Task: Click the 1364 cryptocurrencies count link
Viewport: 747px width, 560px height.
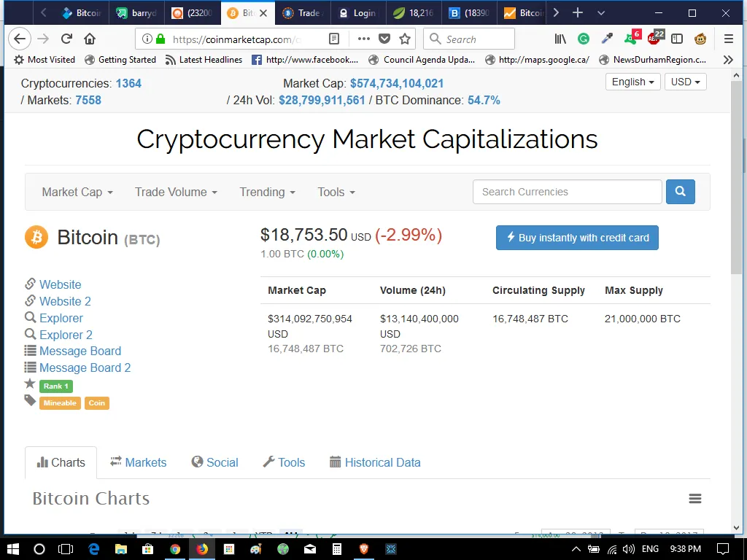Action: pyautogui.click(x=128, y=83)
